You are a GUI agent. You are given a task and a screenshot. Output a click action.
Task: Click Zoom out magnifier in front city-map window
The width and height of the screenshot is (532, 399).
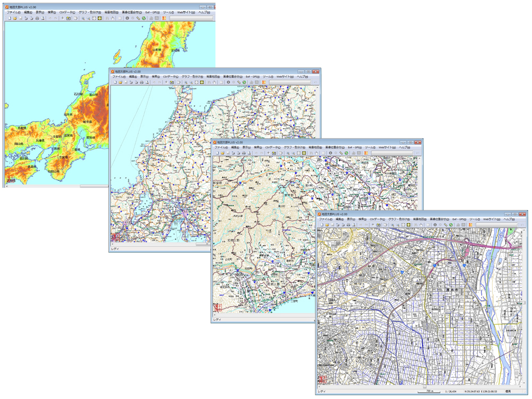[397, 225]
